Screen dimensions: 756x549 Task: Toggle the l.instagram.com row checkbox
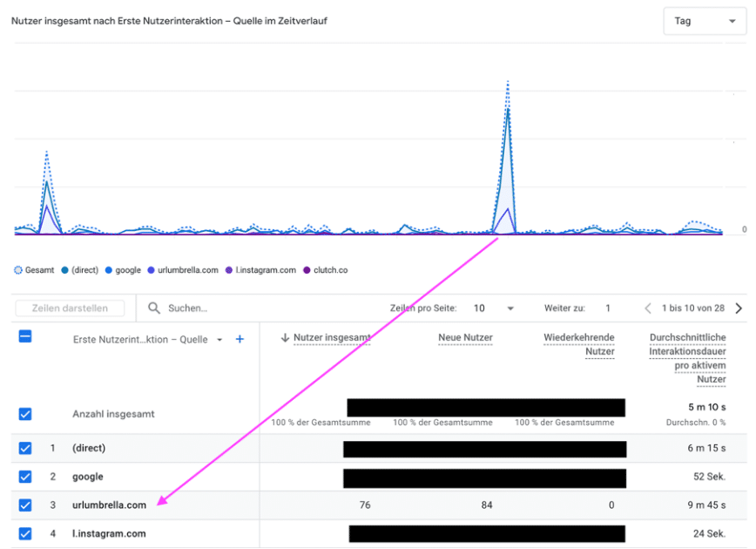point(25,533)
